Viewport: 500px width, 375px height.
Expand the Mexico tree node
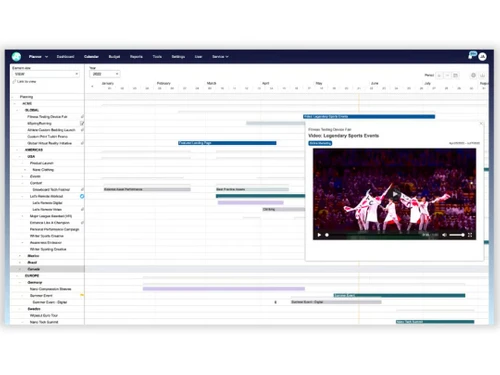pyautogui.click(x=20, y=256)
